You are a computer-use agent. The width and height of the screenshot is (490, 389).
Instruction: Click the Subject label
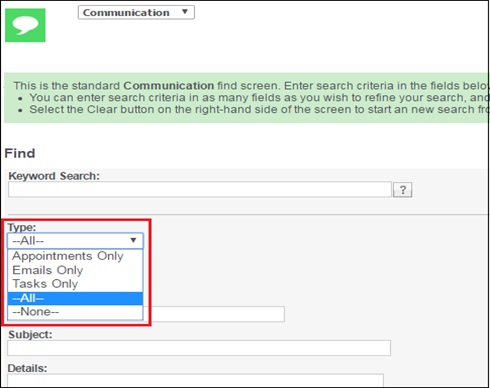point(30,334)
